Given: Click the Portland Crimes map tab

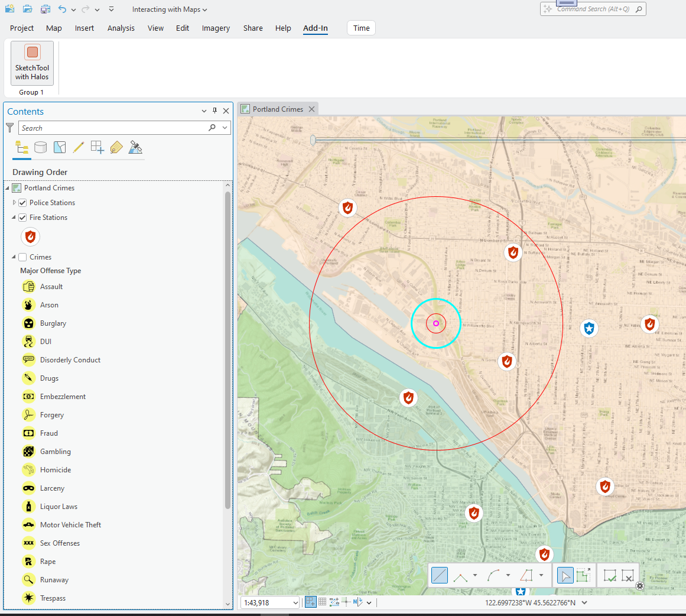Looking at the screenshot, I should 278,109.
